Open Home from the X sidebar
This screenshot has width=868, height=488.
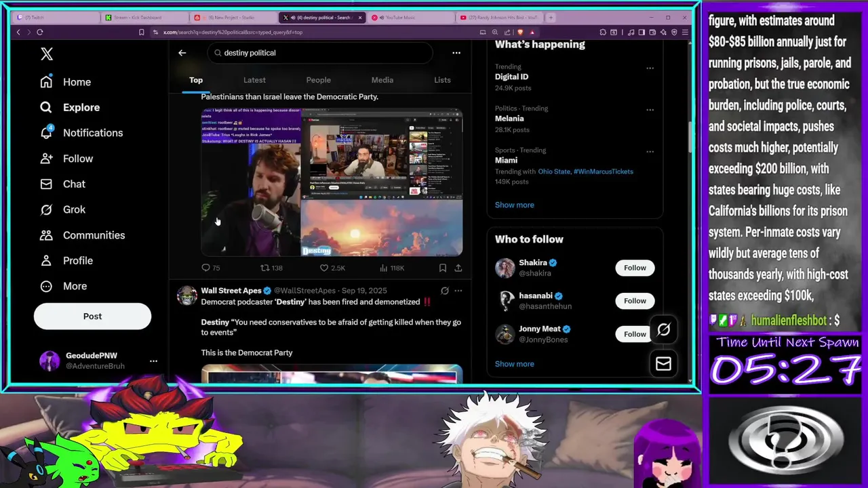pyautogui.click(x=66, y=82)
